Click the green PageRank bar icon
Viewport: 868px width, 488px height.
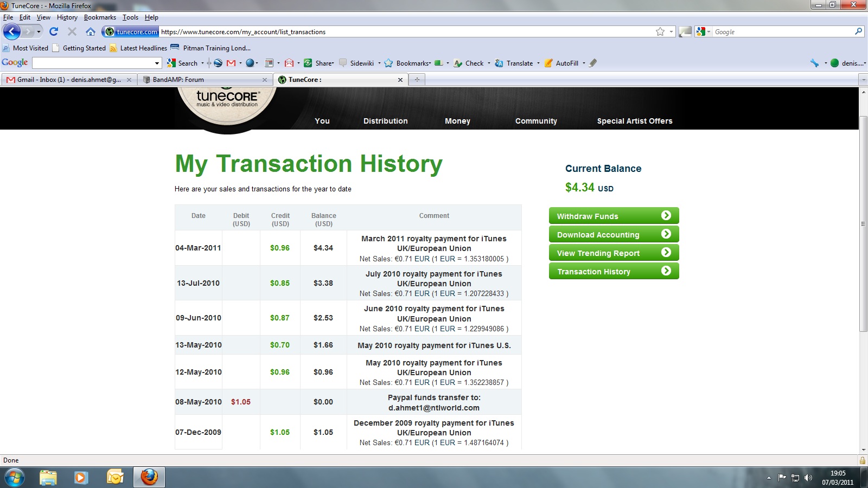click(439, 63)
